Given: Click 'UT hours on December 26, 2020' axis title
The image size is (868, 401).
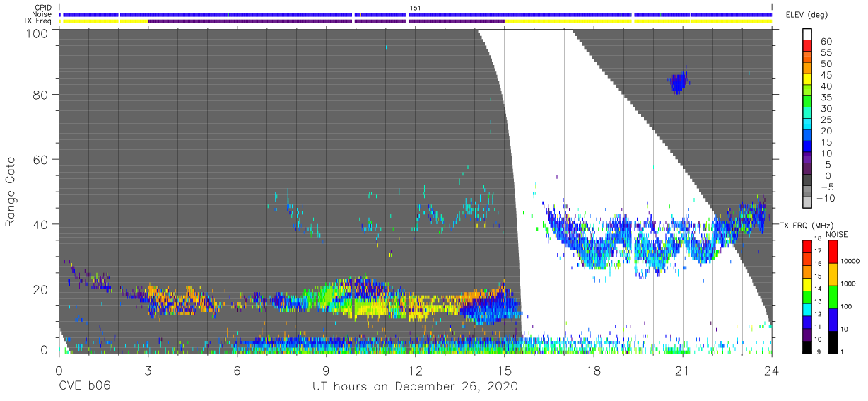Looking at the screenshot, I should [415, 387].
